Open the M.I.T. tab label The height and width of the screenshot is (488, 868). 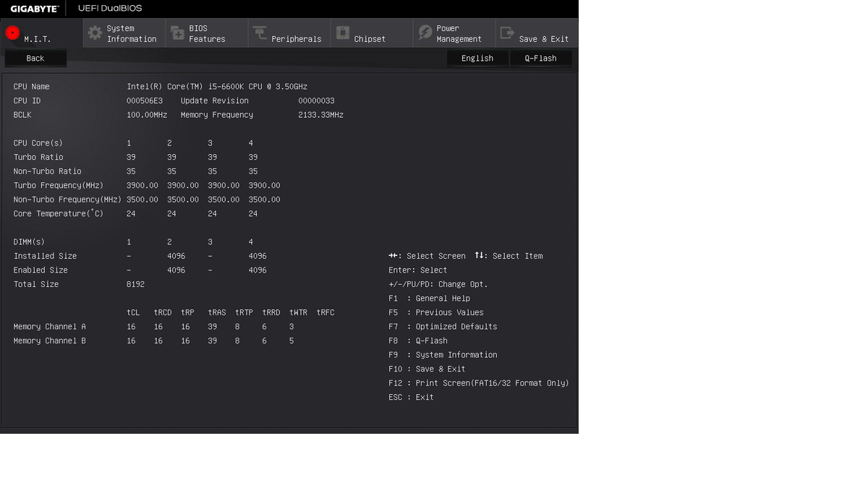click(38, 39)
